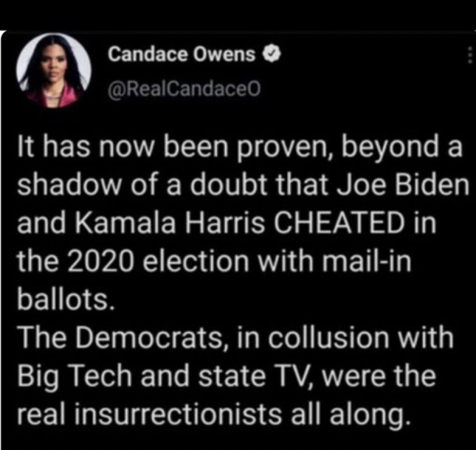Image resolution: width=476 pixels, height=450 pixels.
Task: Click the verification seal next to the name
Action: pos(272,54)
